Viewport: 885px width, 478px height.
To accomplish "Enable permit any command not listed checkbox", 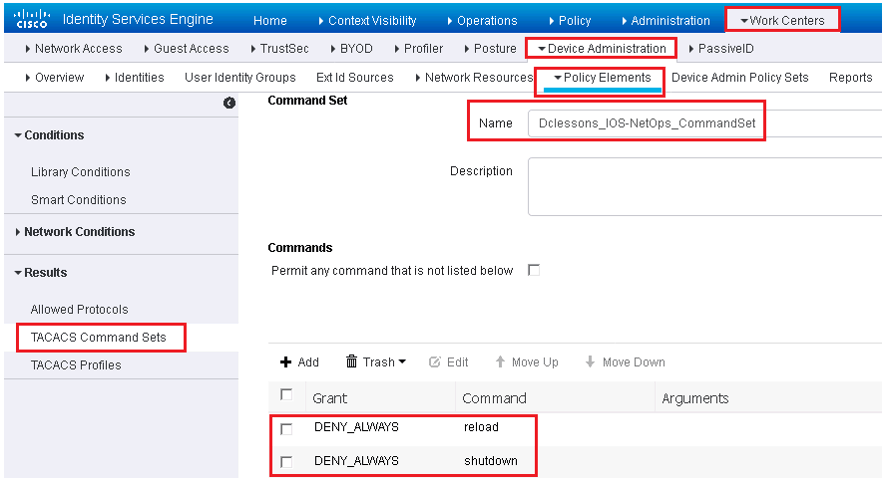I will pyautogui.click(x=534, y=270).
